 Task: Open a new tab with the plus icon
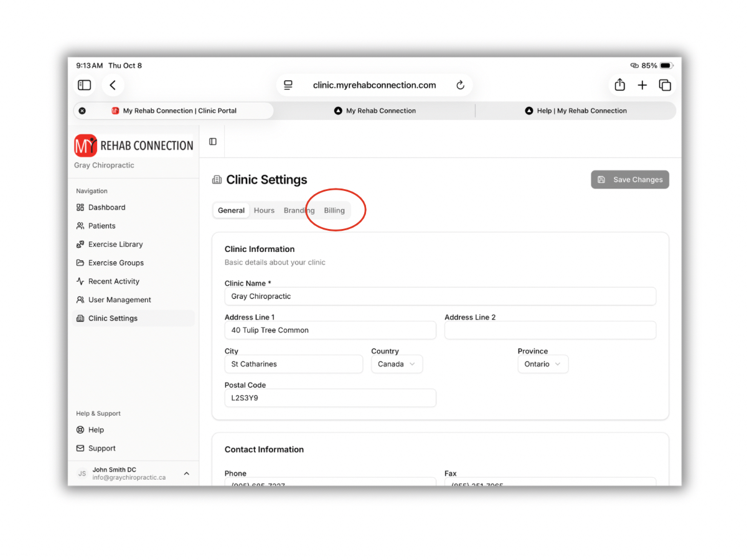[x=642, y=85]
